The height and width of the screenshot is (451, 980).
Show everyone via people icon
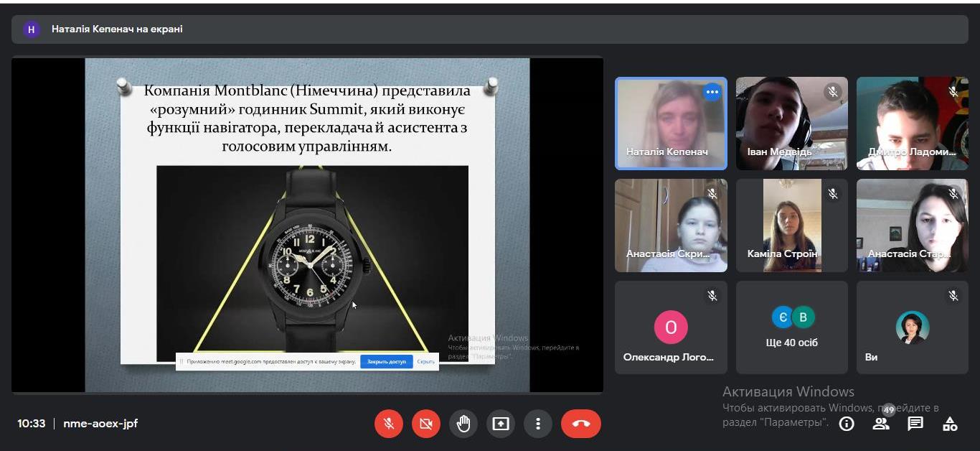click(881, 424)
